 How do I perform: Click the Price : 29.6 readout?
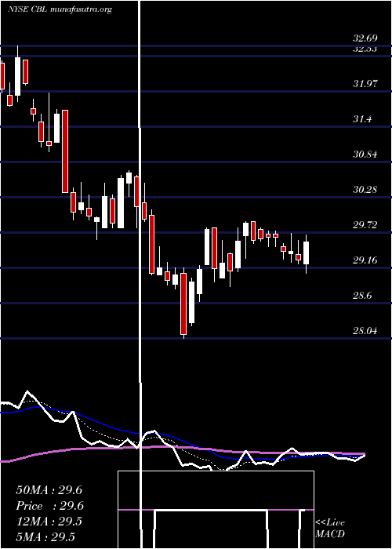pos(49,506)
